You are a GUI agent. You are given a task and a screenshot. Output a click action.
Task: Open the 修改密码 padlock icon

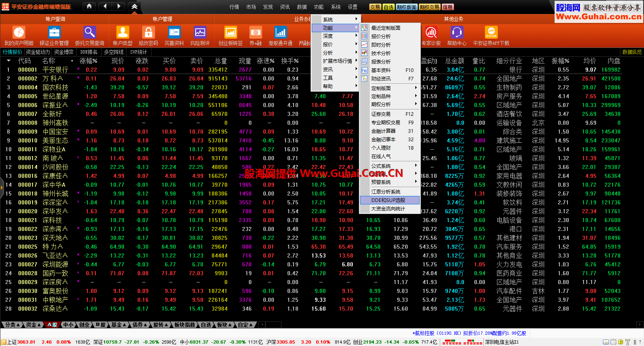point(148,32)
